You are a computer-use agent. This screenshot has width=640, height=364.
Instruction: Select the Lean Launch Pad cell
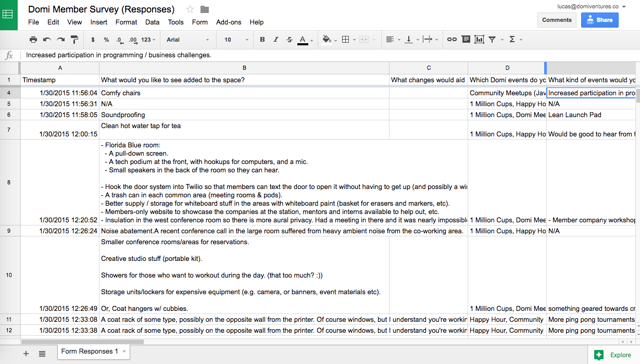[x=591, y=115]
